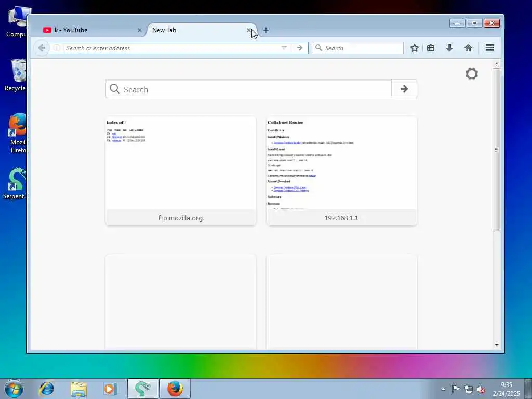Viewport: 532px width, 399px height.
Task: Go to the Home page
Action: (x=468, y=48)
